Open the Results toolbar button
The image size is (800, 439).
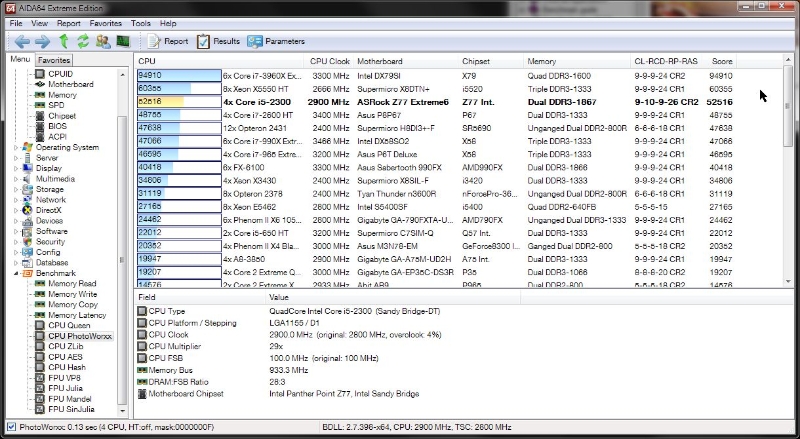click(218, 41)
